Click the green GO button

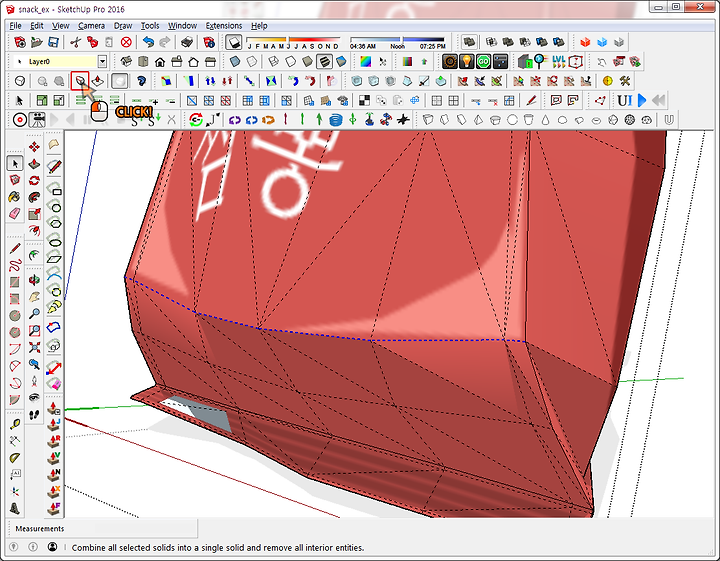(x=483, y=61)
